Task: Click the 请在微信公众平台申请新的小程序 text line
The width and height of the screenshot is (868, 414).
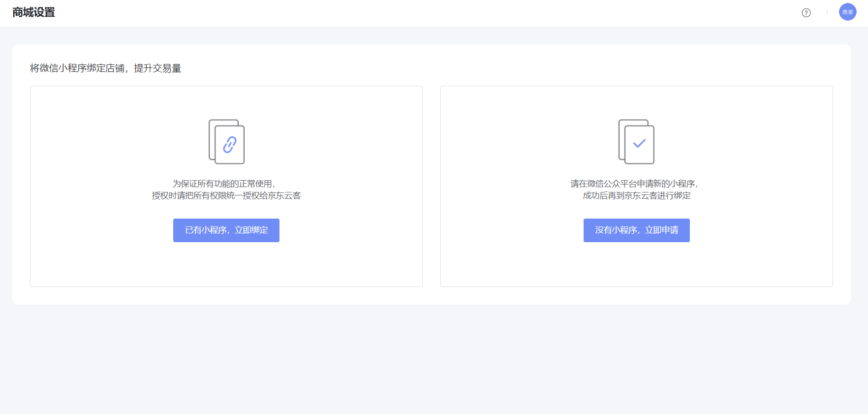Action: [x=634, y=184]
